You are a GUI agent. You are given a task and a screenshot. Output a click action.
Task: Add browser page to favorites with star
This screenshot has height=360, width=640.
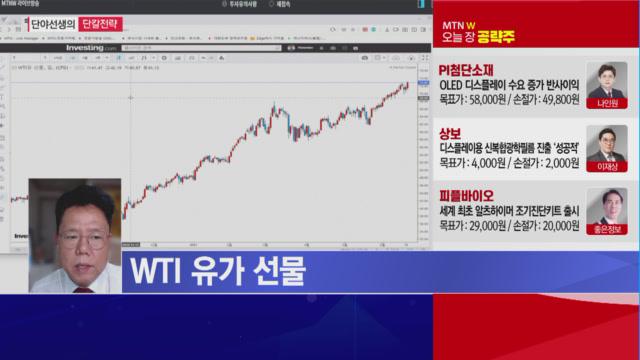click(x=353, y=29)
